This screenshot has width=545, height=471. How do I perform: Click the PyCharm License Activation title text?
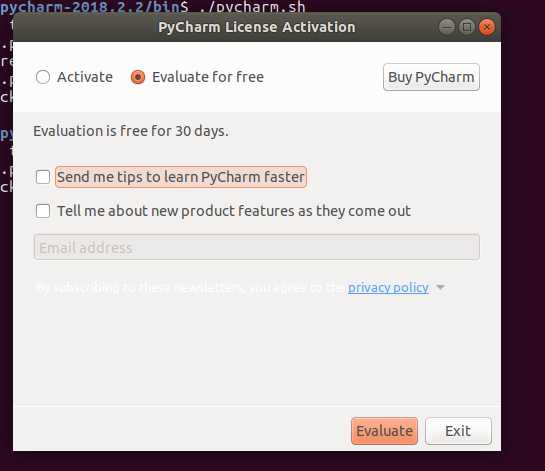tap(257, 27)
